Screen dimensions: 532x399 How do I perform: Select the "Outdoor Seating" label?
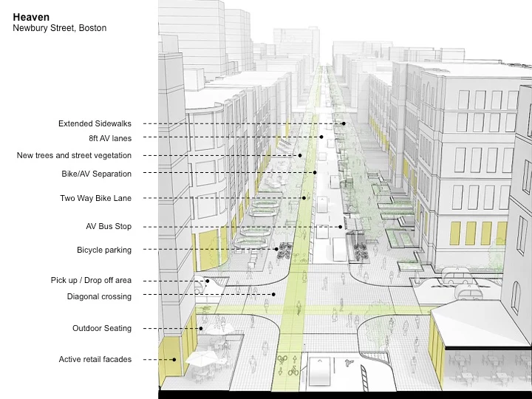(x=102, y=328)
